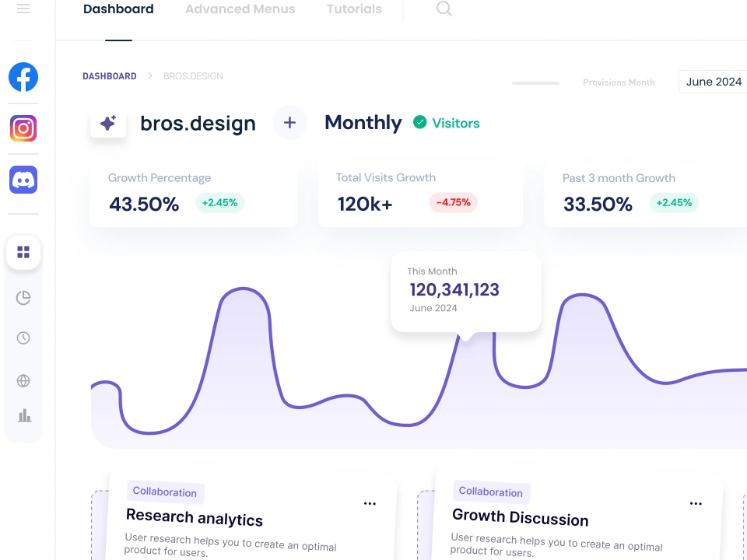Click the sparkle logo beside bros.design
The width and height of the screenshot is (747, 560).
pos(108,123)
